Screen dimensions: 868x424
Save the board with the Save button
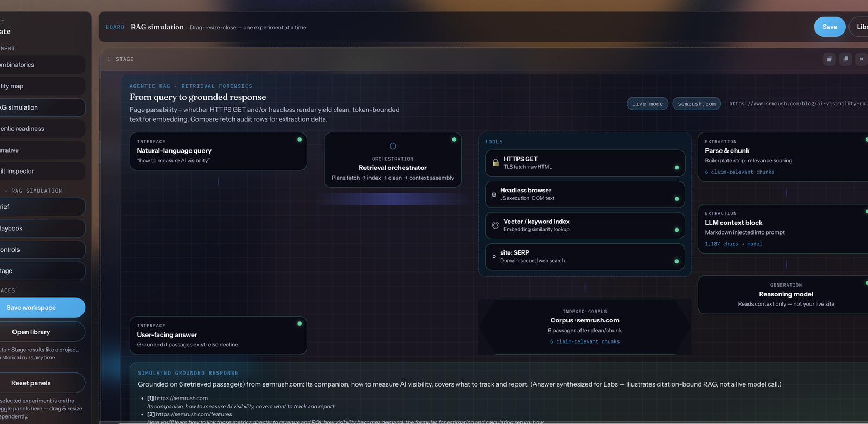click(x=829, y=27)
